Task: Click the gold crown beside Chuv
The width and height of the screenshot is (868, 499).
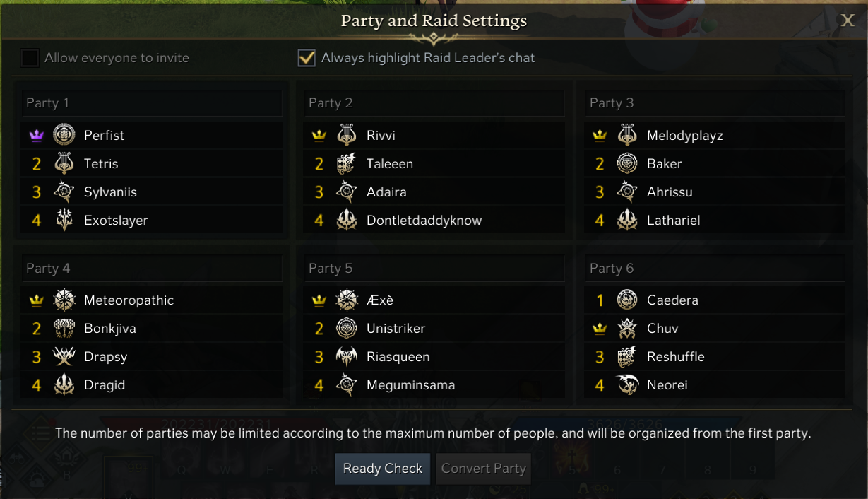Action: pos(600,329)
